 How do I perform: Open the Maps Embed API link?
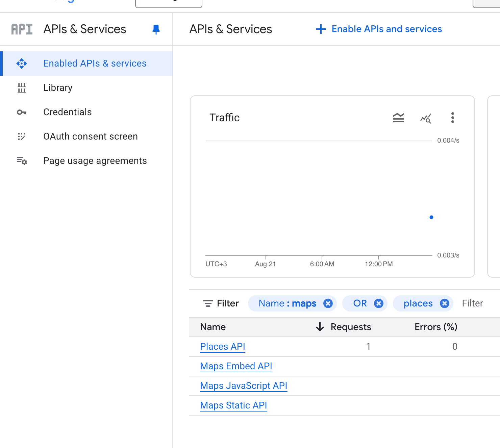[x=236, y=366]
